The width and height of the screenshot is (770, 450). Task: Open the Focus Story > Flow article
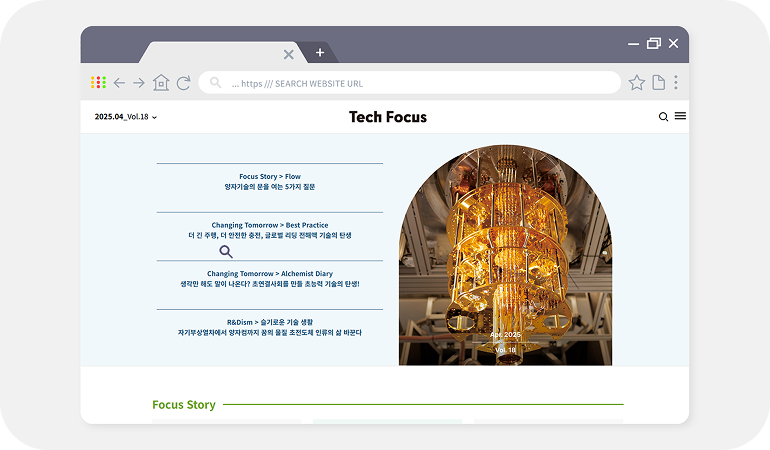pyautogui.click(x=270, y=181)
